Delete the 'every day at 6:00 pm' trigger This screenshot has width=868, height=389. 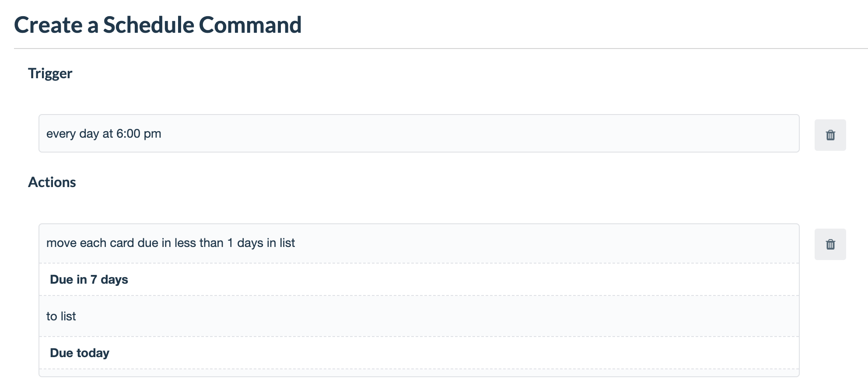pyautogui.click(x=830, y=135)
